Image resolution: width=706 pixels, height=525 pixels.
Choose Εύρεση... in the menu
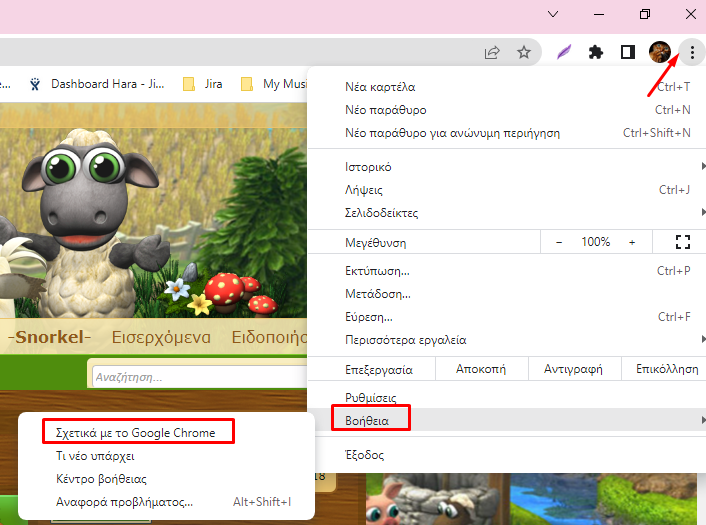point(507,317)
